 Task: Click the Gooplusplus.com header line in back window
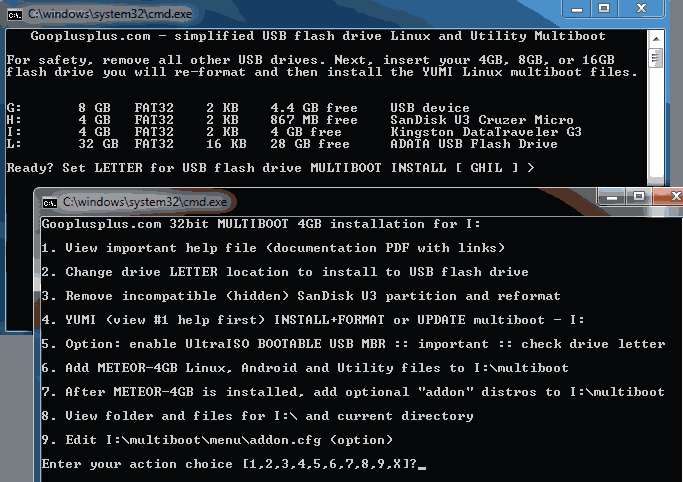[x=318, y=36]
